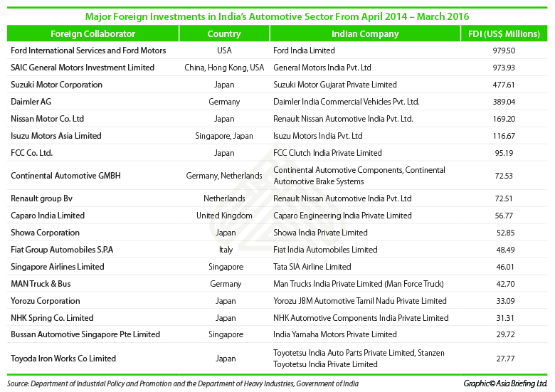The image size is (555, 392).
Task: Select the Singapore, Japan country cell
Action: [224, 136]
